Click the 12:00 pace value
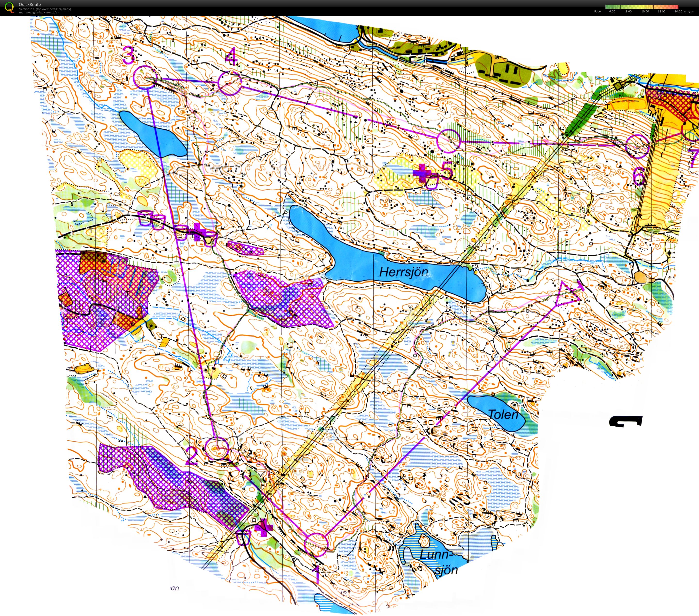This screenshot has height=616, width=699. click(x=661, y=11)
